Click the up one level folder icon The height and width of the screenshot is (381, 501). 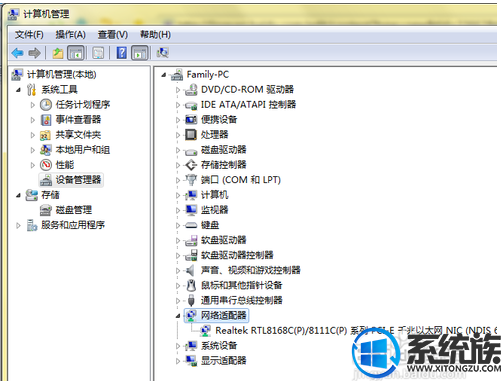coord(58,53)
